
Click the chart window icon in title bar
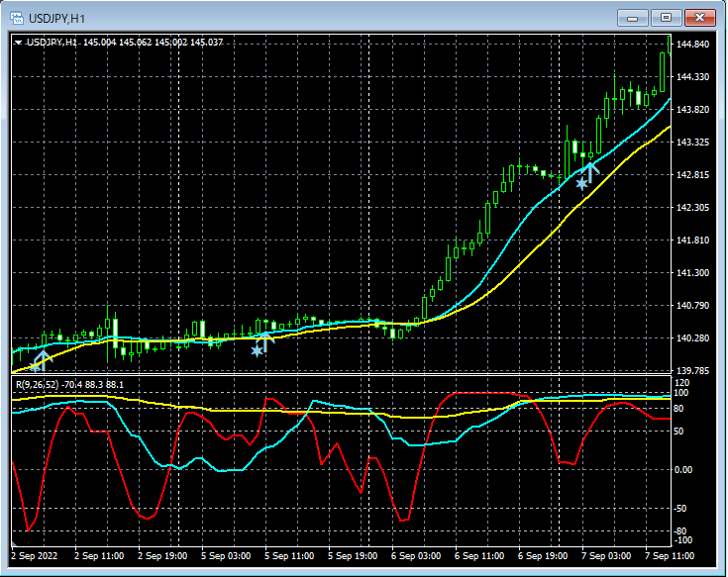tap(17, 17)
